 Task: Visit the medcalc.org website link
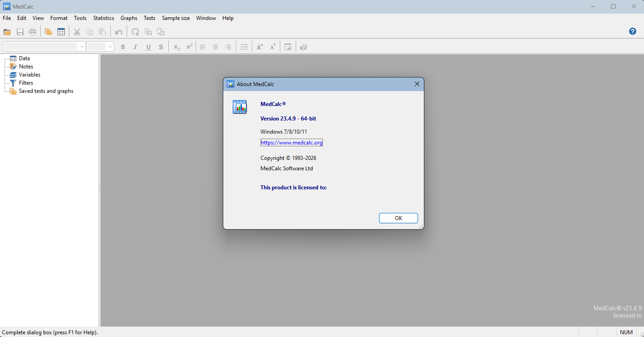(291, 142)
